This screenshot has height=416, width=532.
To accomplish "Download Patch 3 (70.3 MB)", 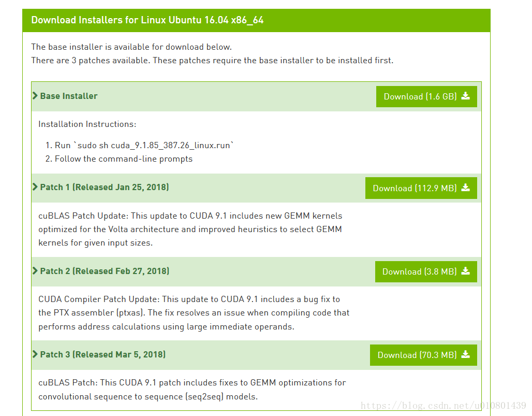I will pyautogui.click(x=423, y=355).
